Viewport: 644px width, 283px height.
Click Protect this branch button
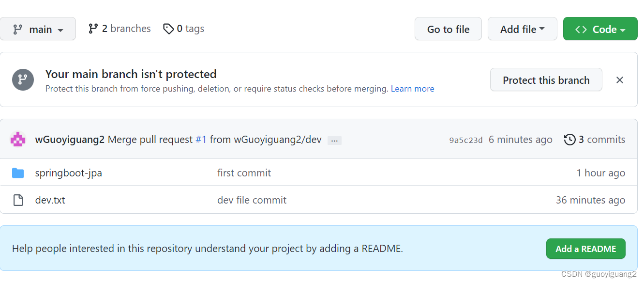(x=546, y=80)
